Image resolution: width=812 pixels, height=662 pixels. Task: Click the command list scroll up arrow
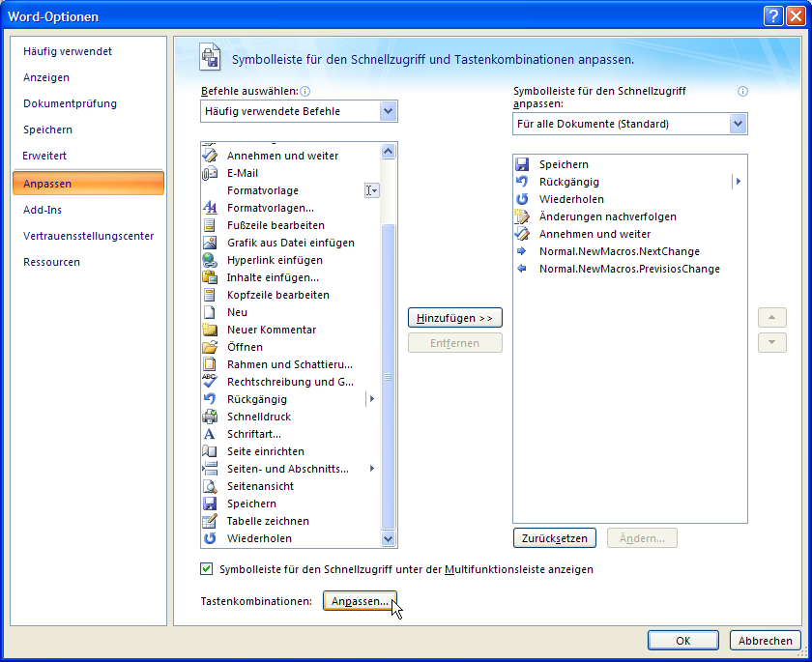tap(389, 151)
